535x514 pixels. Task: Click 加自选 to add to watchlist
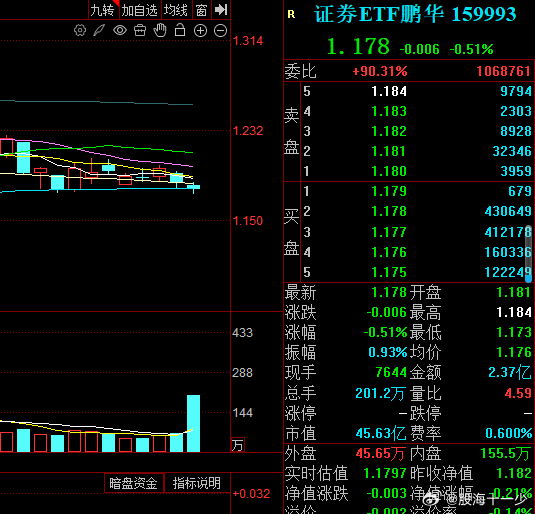point(140,10)
